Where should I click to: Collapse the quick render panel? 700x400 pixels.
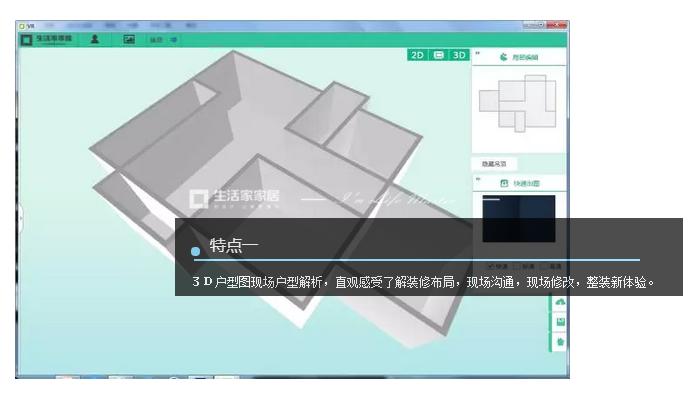(x=477, y=178)
